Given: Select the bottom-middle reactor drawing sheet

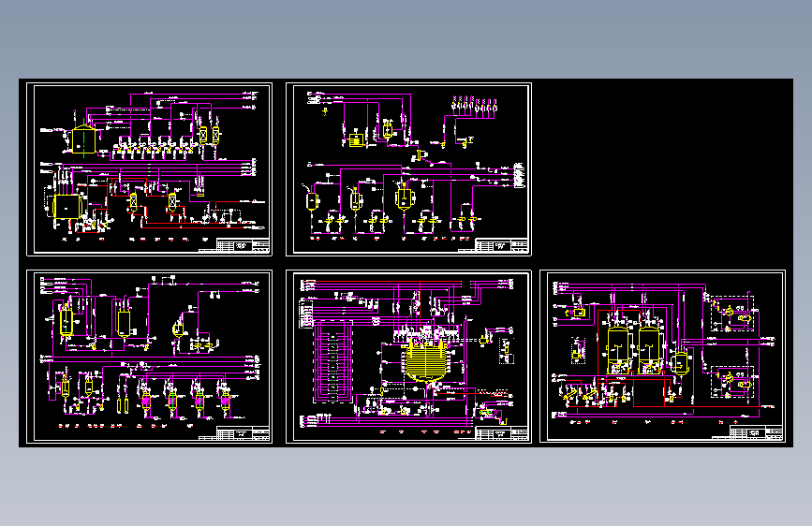Looking at the screenshot, I should [x=408, y=357].
